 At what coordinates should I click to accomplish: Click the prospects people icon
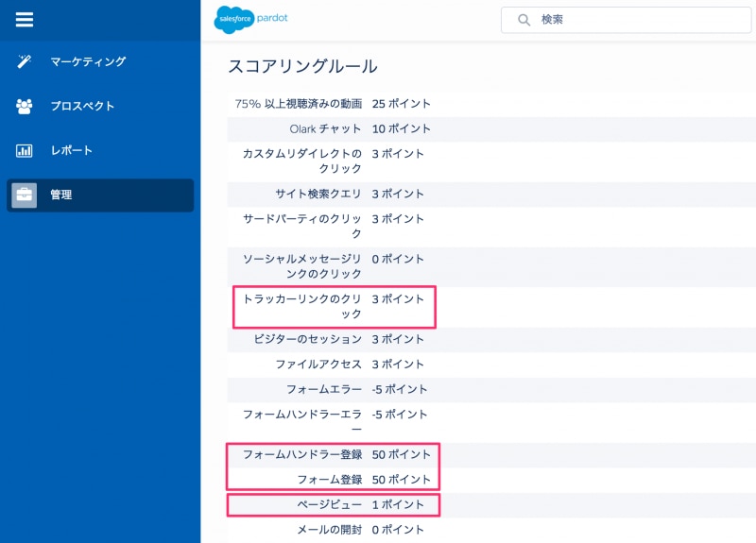point(25,106)
